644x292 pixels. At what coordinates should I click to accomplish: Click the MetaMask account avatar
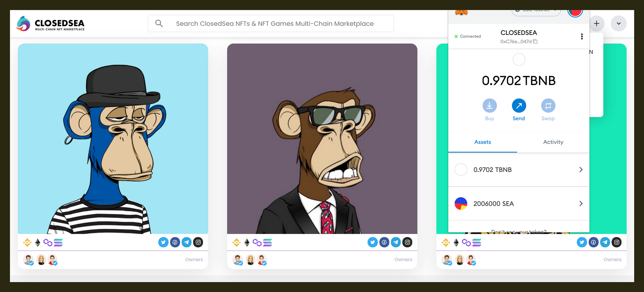575,13
